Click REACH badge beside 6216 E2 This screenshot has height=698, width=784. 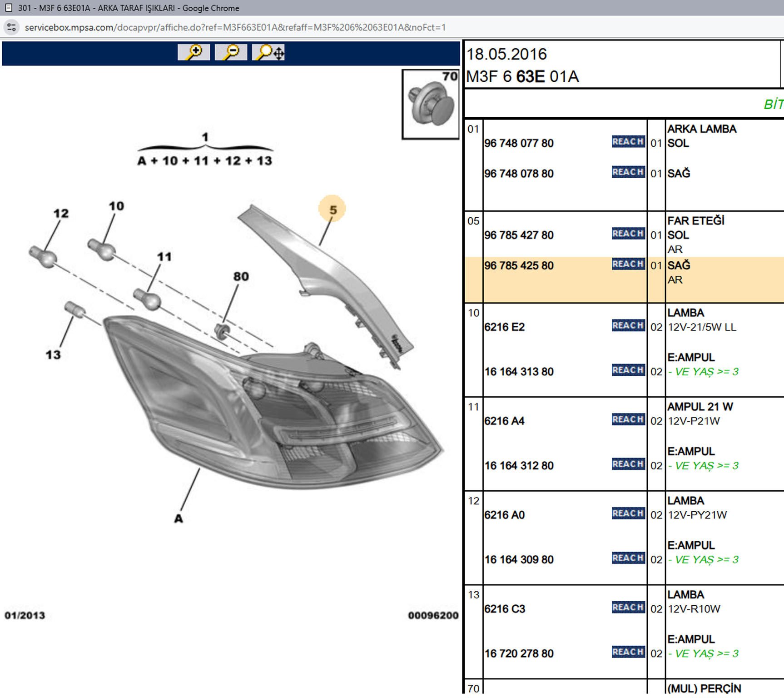pyautogui.click(x=628, y=325)
